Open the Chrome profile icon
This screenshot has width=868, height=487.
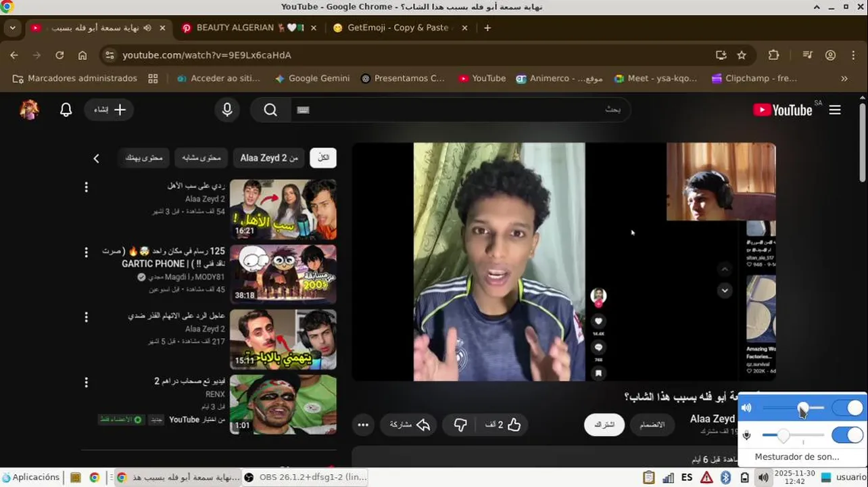pyautogui.click(x=831, y=55)
